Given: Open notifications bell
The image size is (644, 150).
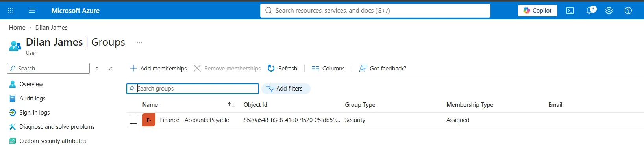Looking at the screenshot, I should tap(590, 11).
